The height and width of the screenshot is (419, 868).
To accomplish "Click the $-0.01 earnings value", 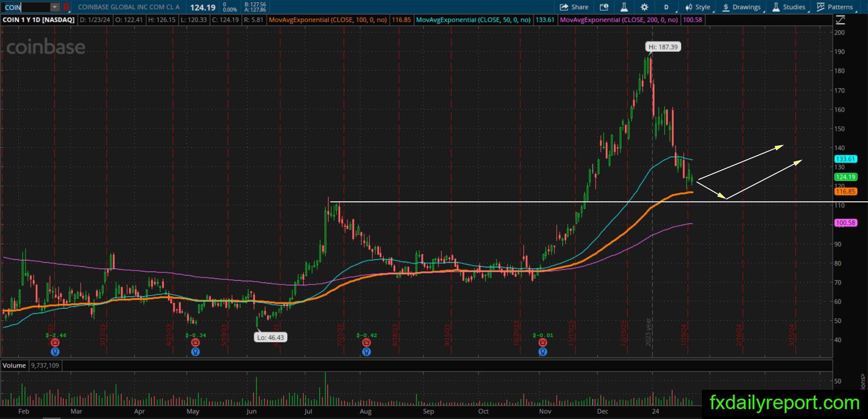I will tap(543, 335).
